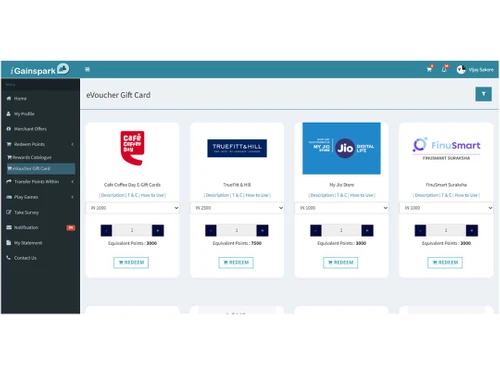Click 'Equivalent Points : 7500' text
Image resolution: width=500 pixels, height=375 pixels.
click(x=237, y=243)
